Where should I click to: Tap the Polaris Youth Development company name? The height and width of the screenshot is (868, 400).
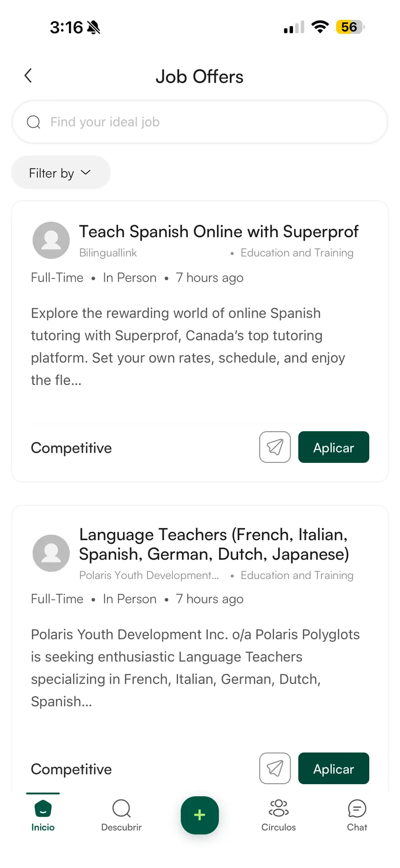click(149, 576)
